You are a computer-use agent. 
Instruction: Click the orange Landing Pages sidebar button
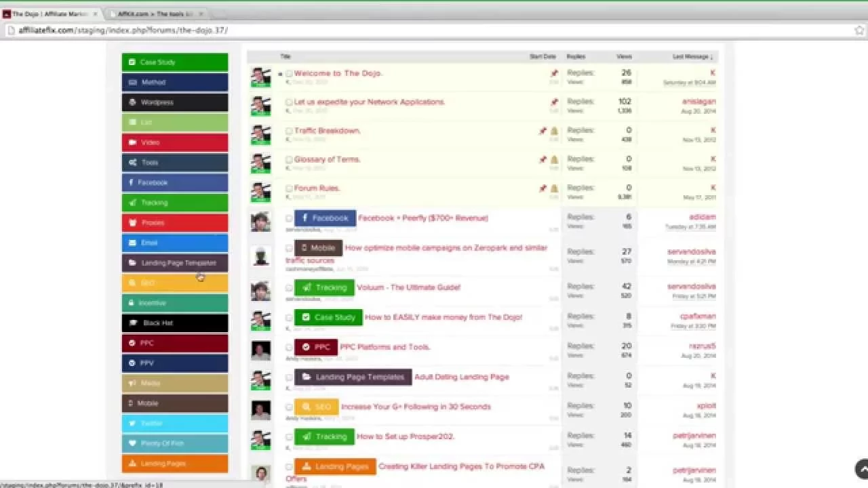(x=175, y=464)
